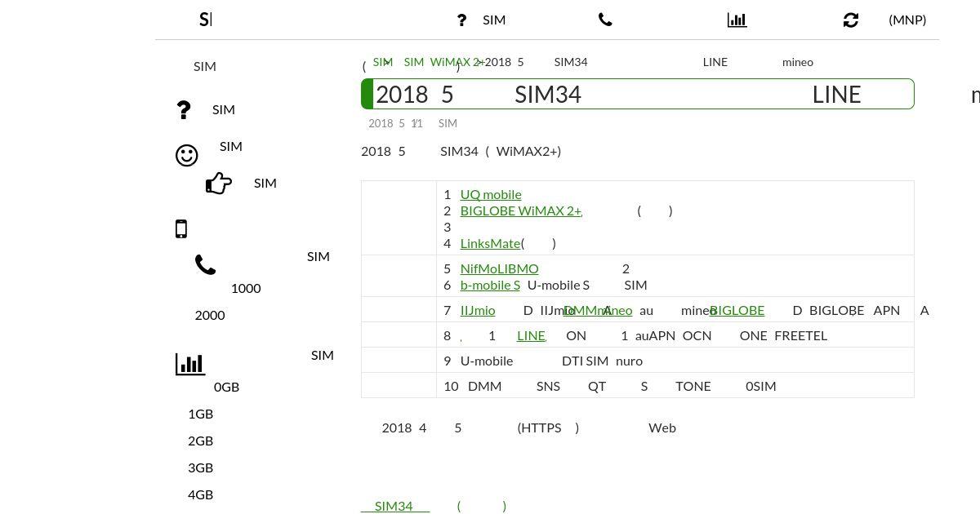Follow the WiMAX 2+ breadcrumb link
The width and height of the screenshot is (980, 514).
coord(457,62)
